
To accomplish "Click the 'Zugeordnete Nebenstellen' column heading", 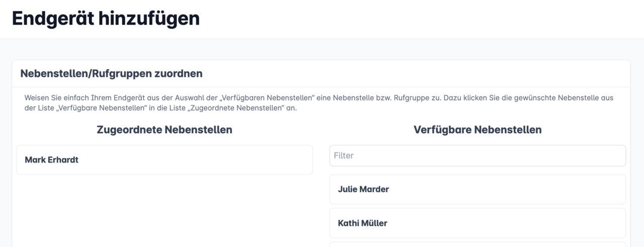I will click(x=165, y=130).
